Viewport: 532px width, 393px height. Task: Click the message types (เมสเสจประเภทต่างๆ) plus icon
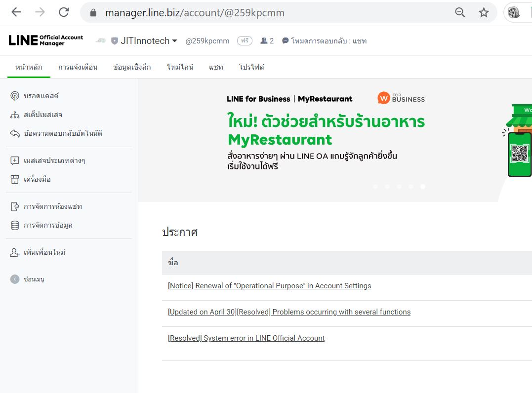tap(15, 160)
